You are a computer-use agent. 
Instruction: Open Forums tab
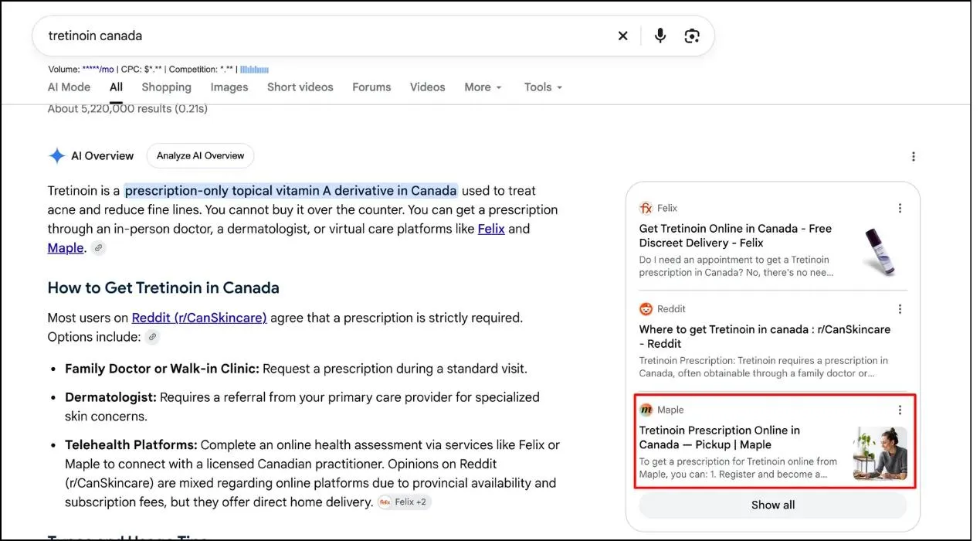pyautogui.click(x=371, y=87)
